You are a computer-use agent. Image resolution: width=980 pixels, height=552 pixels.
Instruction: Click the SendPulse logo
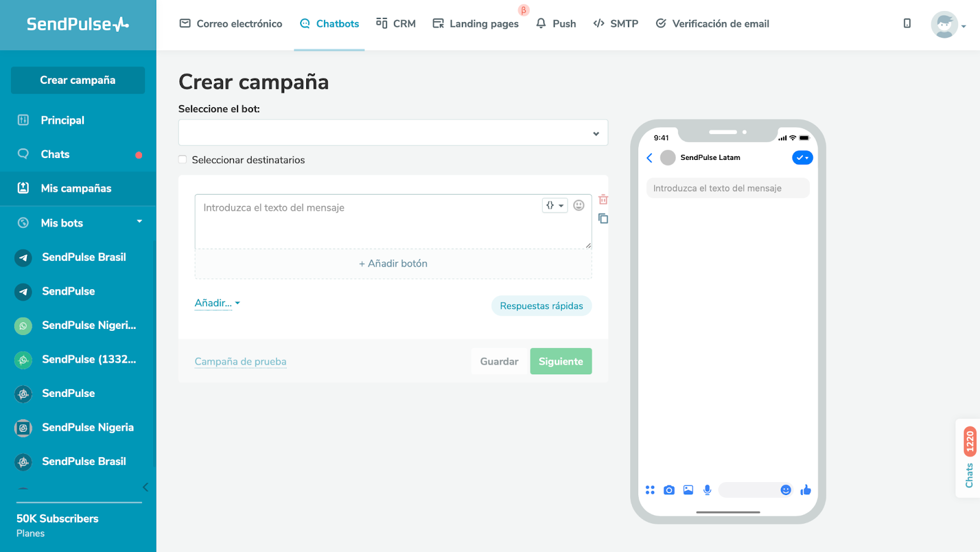(x=78, y=24)
